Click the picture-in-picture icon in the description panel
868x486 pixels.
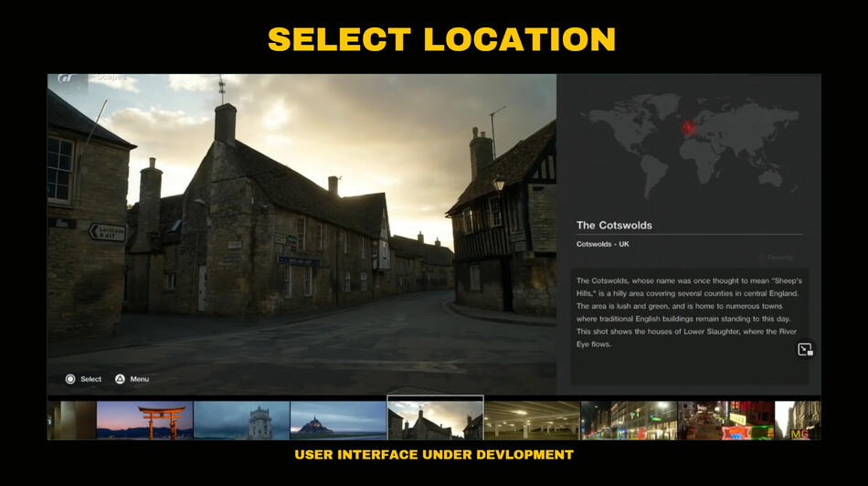click(804, 349)
